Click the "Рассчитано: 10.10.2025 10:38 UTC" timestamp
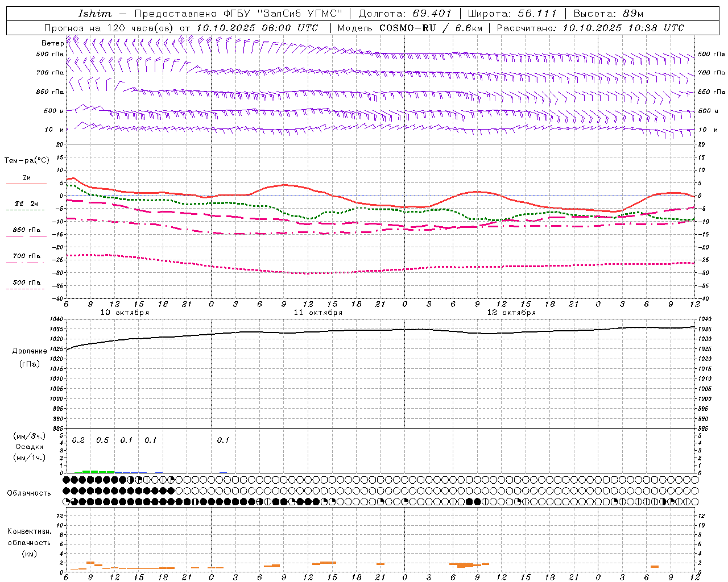The width and height of the screenshot is (728, 582). click(590, 28)
